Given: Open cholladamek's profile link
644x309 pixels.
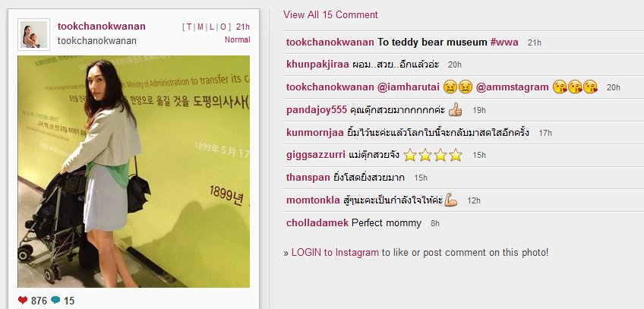Looking at the screenshot, I should [x=317, y=222].
